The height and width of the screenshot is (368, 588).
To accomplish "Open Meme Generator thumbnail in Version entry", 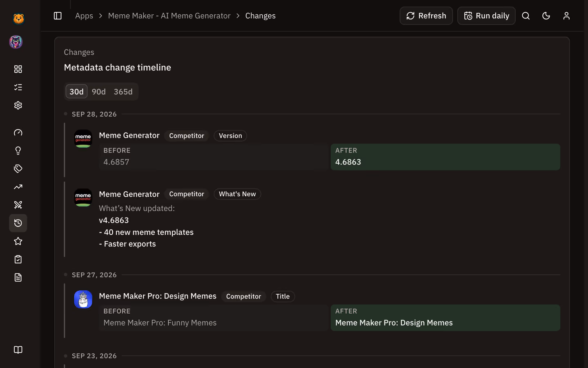I will [x=83, y=139].
